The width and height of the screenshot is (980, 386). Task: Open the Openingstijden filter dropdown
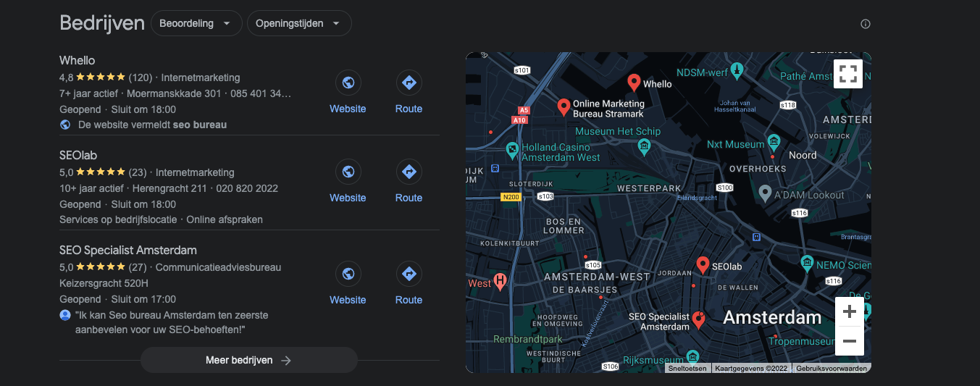tap(299, 23)
